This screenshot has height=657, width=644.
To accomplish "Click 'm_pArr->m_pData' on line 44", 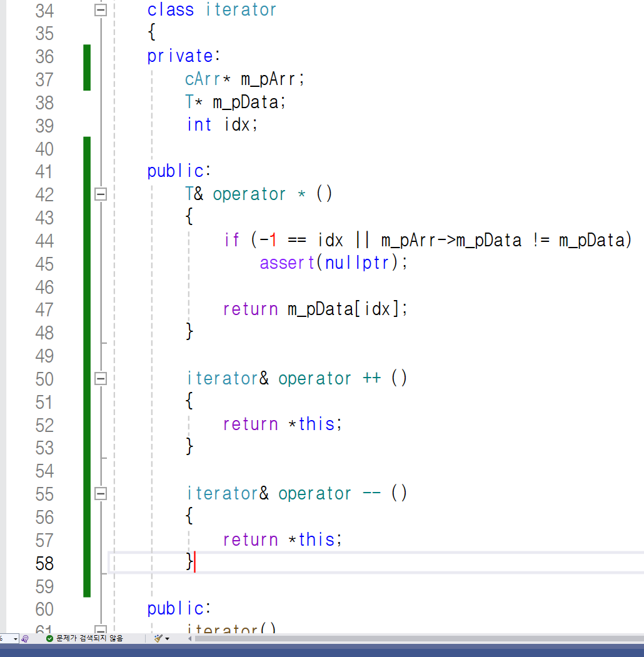I will (x=451, y=241).
